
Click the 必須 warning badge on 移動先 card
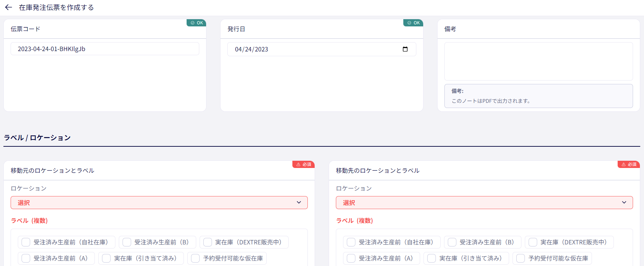pos(629,164)
